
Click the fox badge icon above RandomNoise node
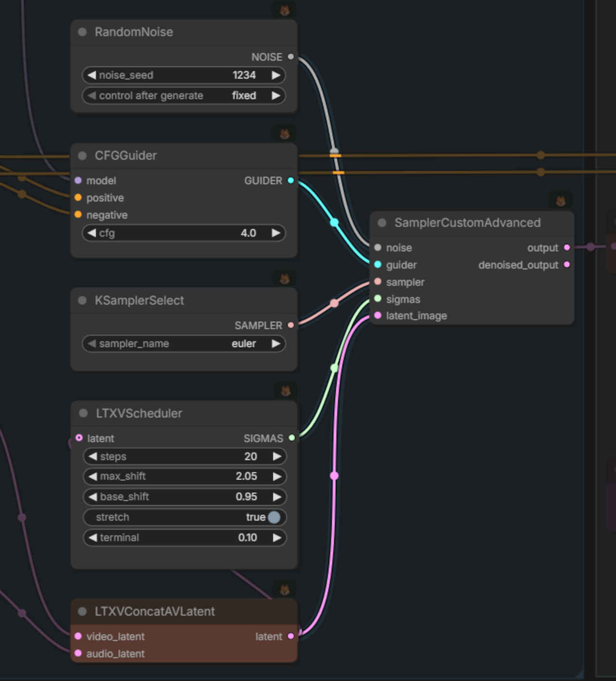[284, 10]
